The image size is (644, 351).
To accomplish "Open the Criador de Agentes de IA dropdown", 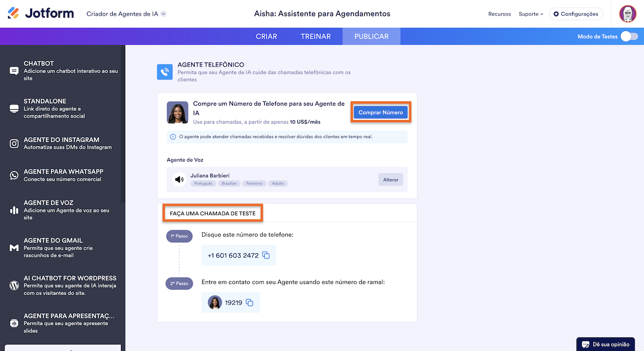I will point(126,14).
